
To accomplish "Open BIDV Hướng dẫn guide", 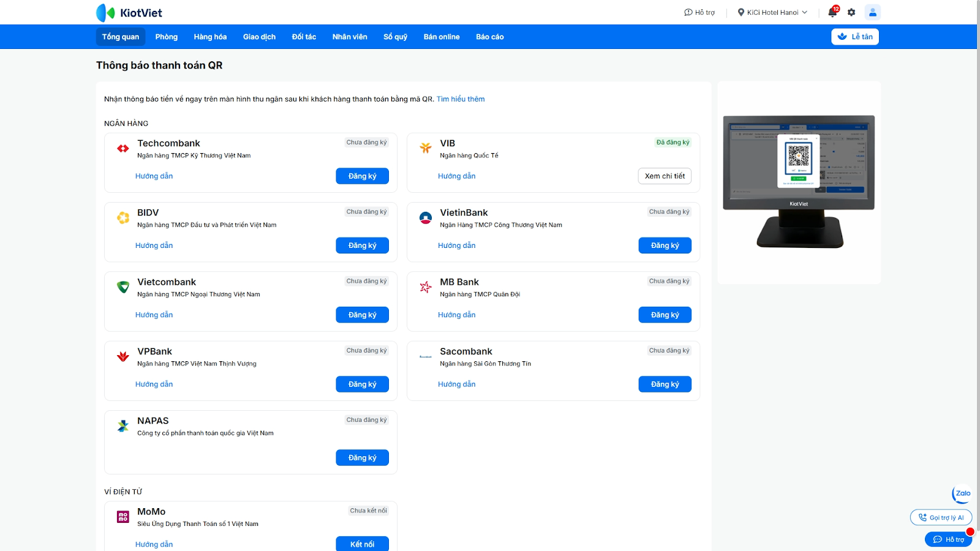I will (154, 246).
